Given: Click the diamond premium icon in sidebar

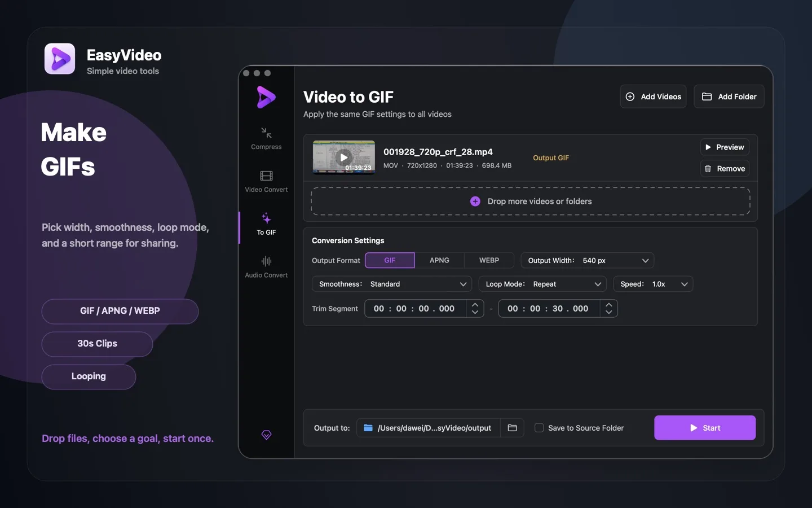Looking at the screenshot, I should coord(266,435).
